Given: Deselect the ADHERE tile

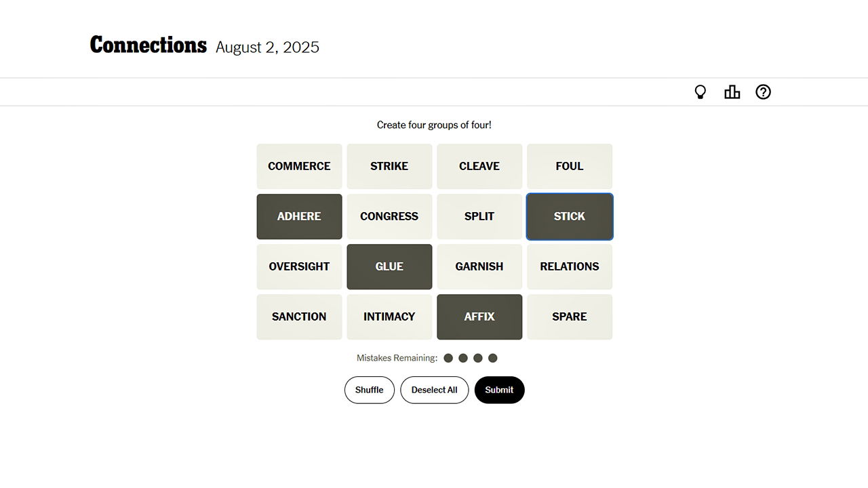Looking at the screenshot, I should pos(299,216).
